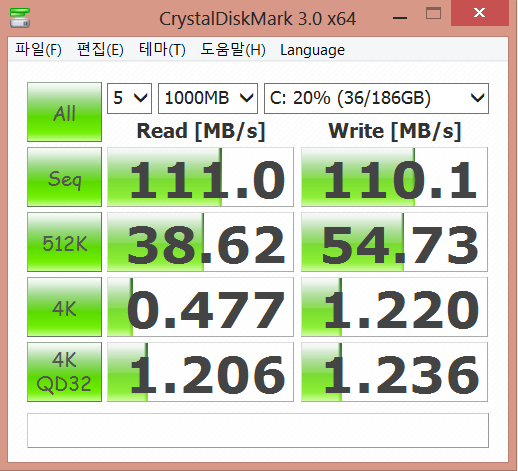Start the 4K benchmark test
The width and height of the screenshot is (518, 471).
(64, 307)
